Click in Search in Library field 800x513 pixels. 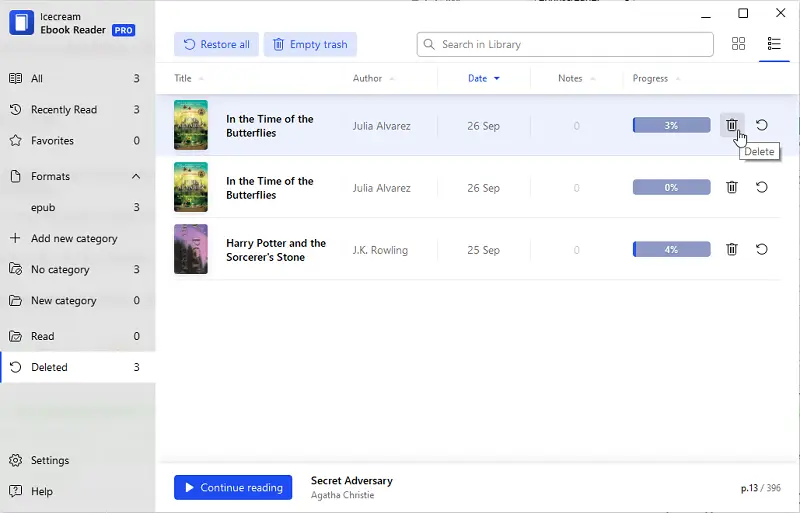(565, 44)
